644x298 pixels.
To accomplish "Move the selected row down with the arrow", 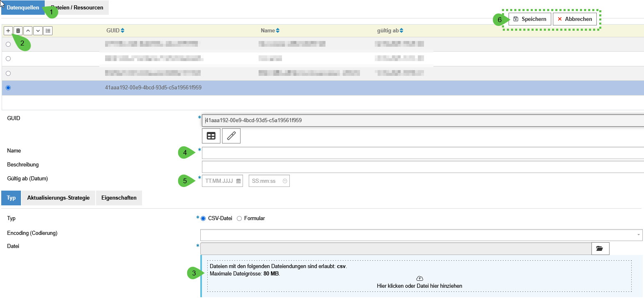I will [38, 31].
